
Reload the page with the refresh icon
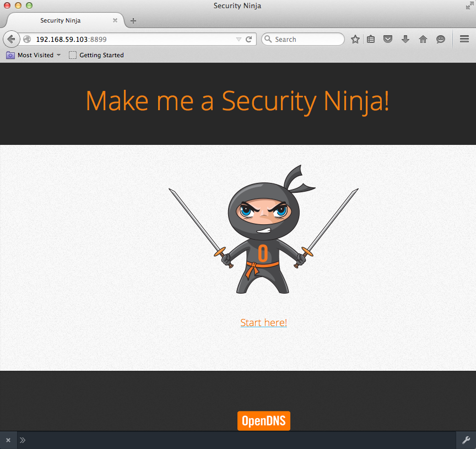(248, 39)
